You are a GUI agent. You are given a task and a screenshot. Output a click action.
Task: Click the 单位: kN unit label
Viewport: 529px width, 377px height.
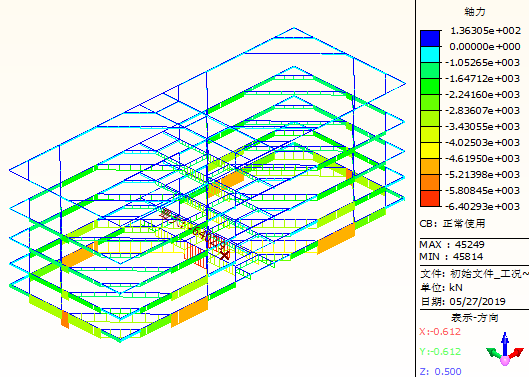[441, 288]
